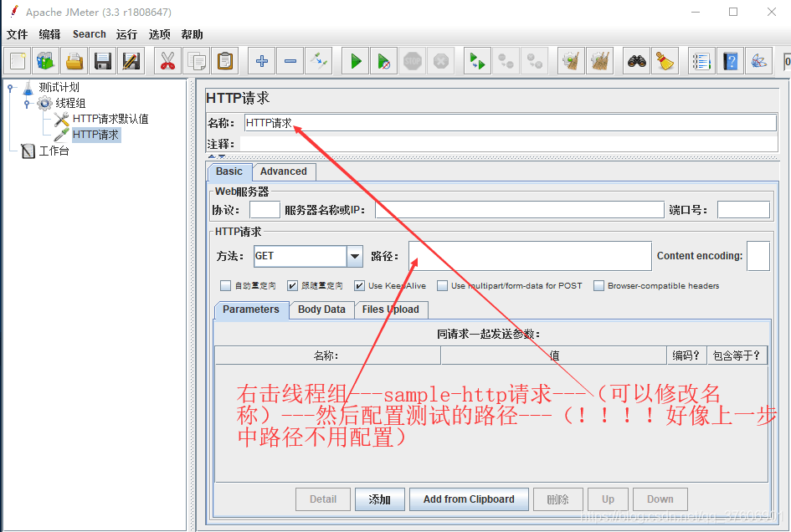Open the Templates toolbar icon

coord(45,62)
